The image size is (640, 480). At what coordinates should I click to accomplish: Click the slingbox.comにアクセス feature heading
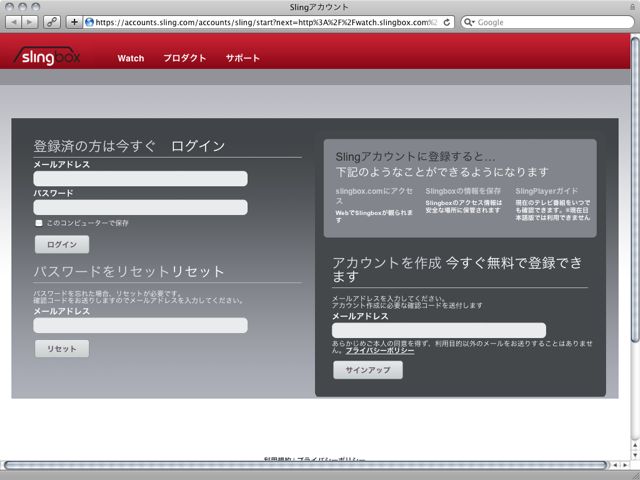tap(374, 196)
